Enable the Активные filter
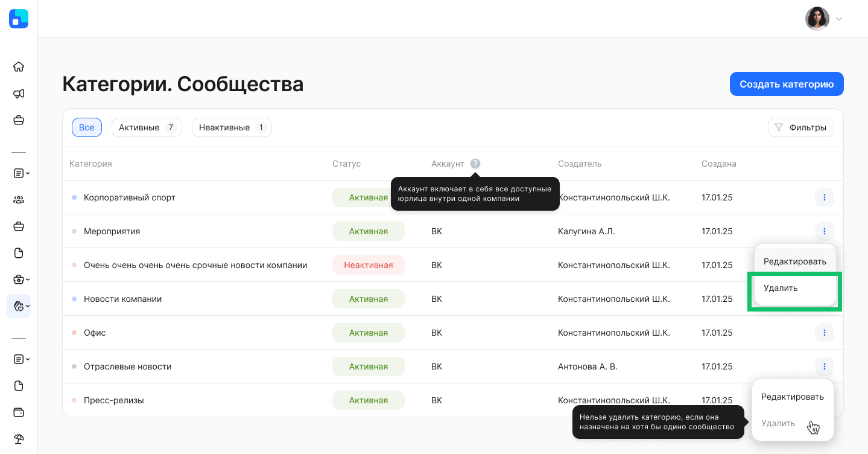Screen dimensions: 868x454 146,127
